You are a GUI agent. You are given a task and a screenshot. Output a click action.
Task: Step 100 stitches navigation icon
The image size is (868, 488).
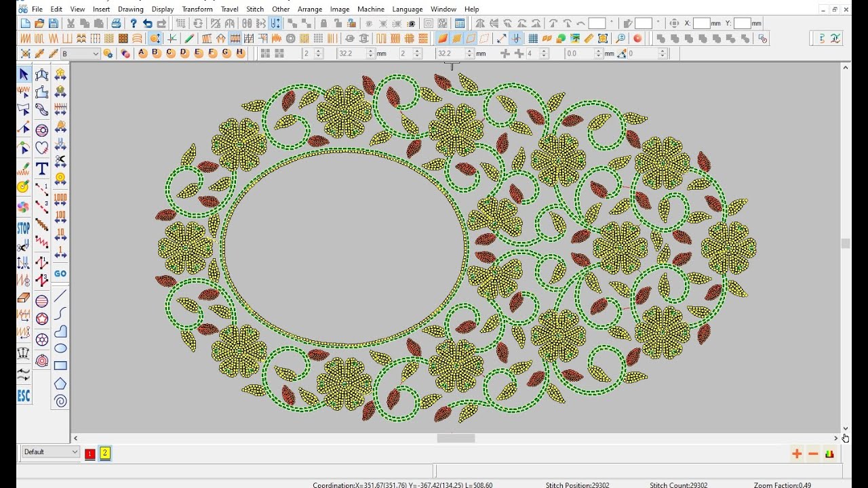[x=60, y=217]
